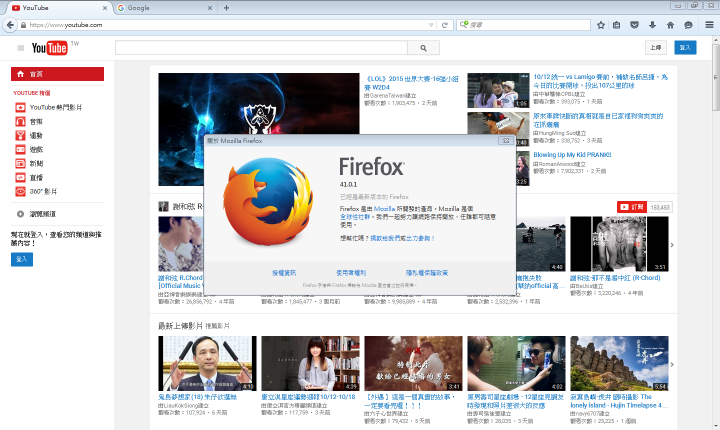Open the Gaming channel in sidebar
Viewport: 720px width, 430px height.
coord(36,149)
